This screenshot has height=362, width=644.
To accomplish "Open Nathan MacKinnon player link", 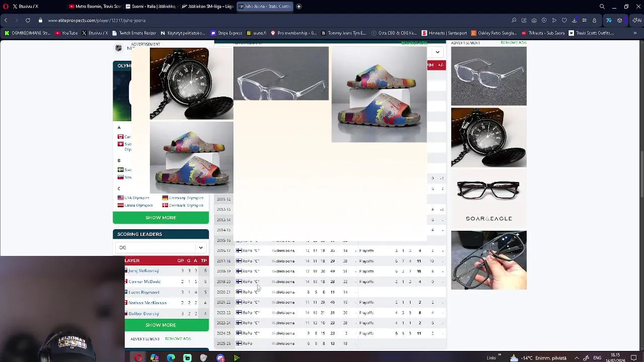I will pos(147,303).
